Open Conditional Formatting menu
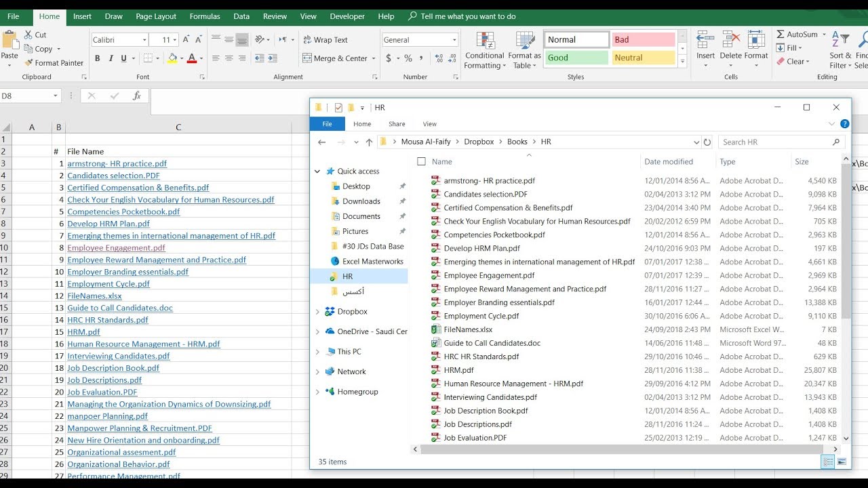 coord(485,50)
